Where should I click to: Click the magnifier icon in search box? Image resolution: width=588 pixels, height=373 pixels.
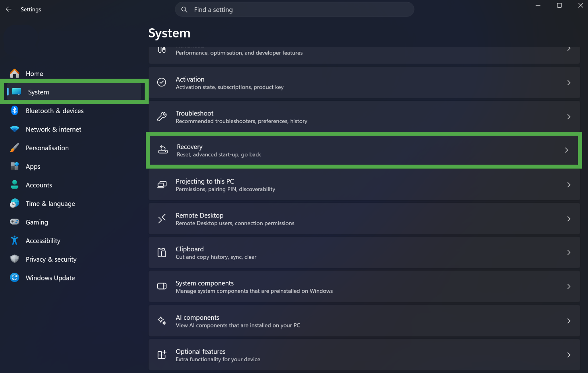click(184, 10)
